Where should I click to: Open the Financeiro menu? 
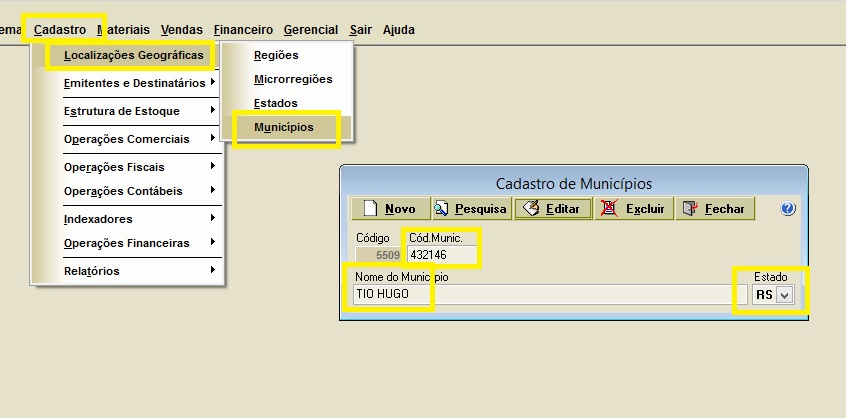(243, 30)
